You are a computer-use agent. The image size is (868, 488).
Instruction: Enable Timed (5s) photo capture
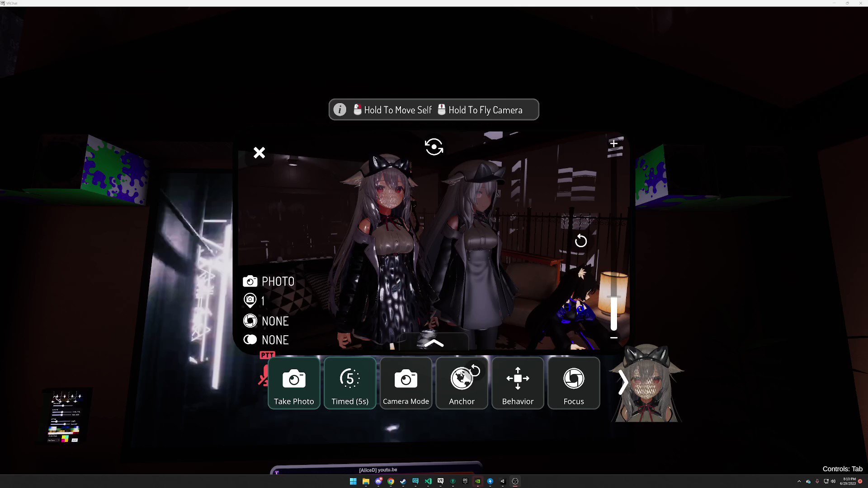click(349, 383)
